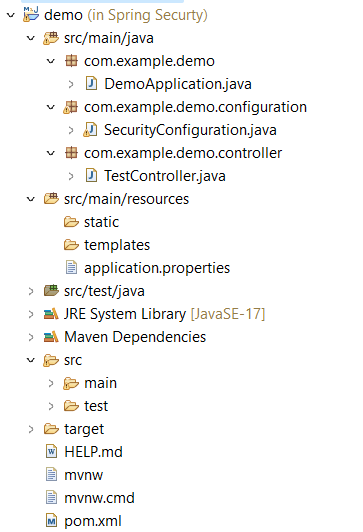Select the application.properties file name
363x532 pixels.
click(x=157, y=268)
